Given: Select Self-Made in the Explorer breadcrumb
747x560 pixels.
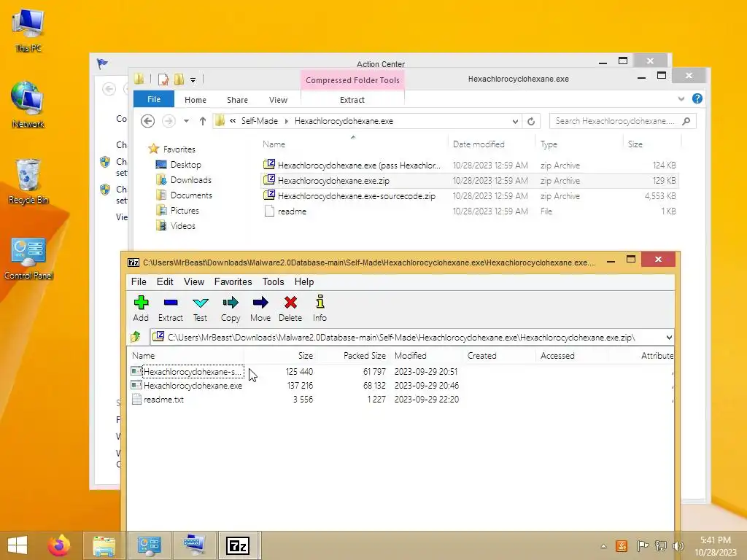Looking at the screenshot, I should pos(259,121).
